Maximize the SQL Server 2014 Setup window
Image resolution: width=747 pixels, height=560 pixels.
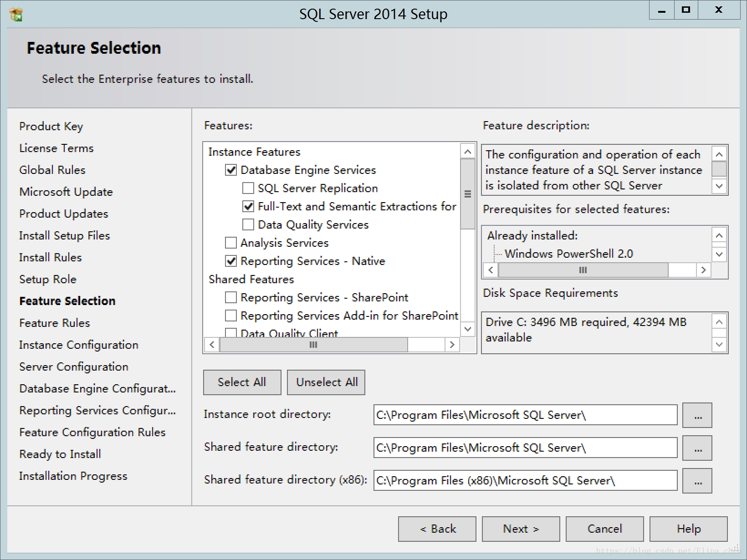click(686, 10)
